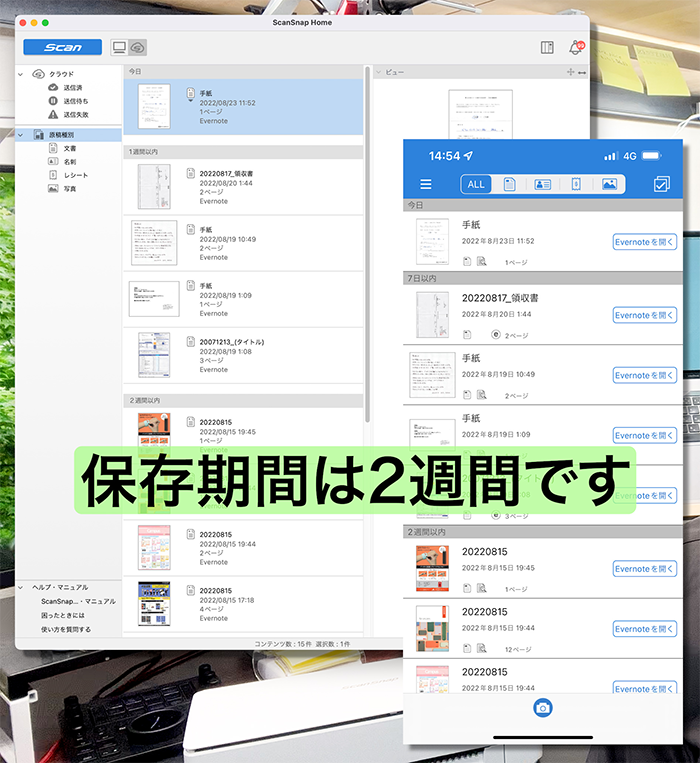Select the business cards filter tab in mobile app
This screenshot has width=700, height=763.
tap(542, 184)
